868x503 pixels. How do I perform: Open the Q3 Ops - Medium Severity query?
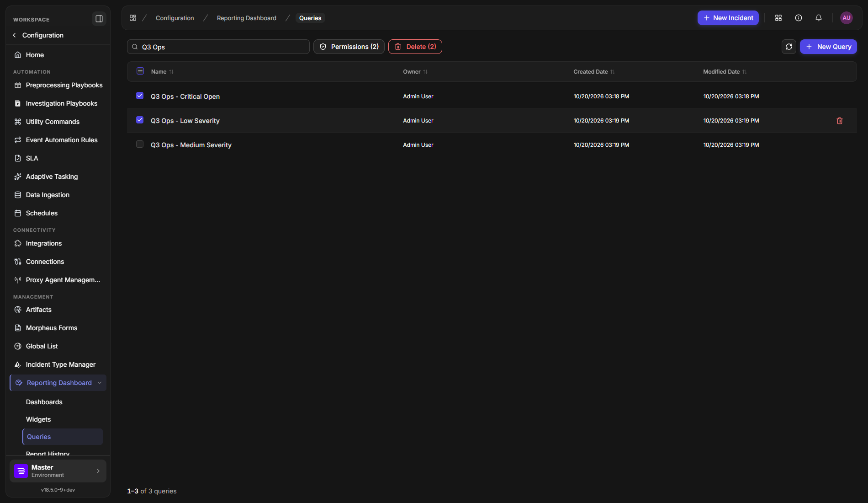(191, 145)
